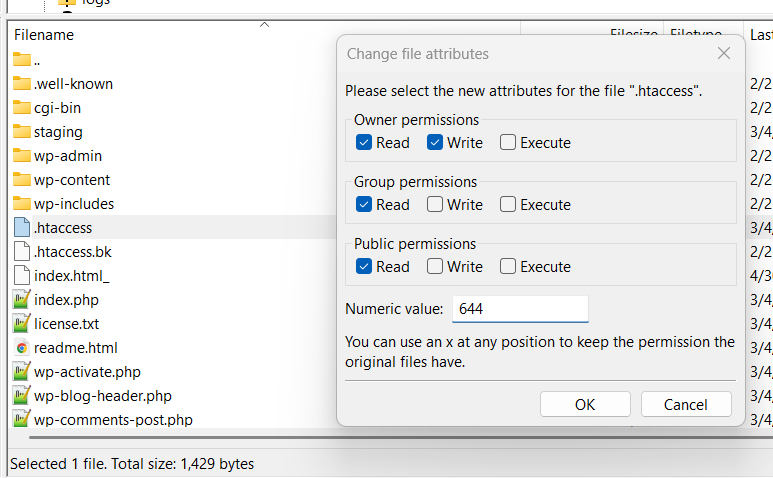Screen dimensions: 773x478
Task: Select the .htaccess file name
Action: click(63, 228)
